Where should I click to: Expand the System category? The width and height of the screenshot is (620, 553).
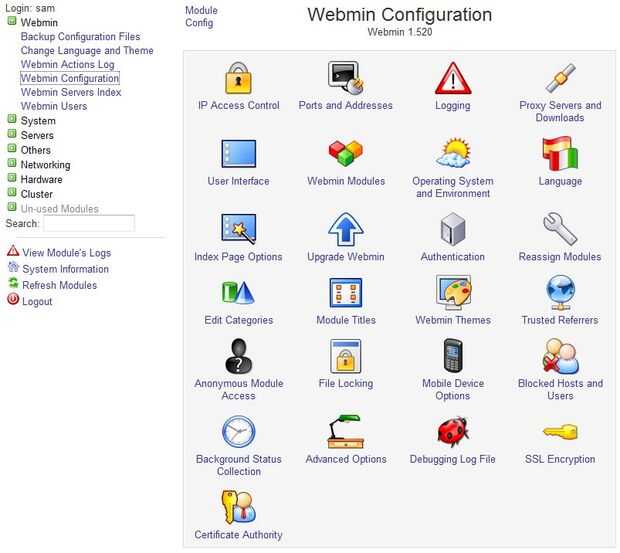pyautogui.click(x=12, y=119)
